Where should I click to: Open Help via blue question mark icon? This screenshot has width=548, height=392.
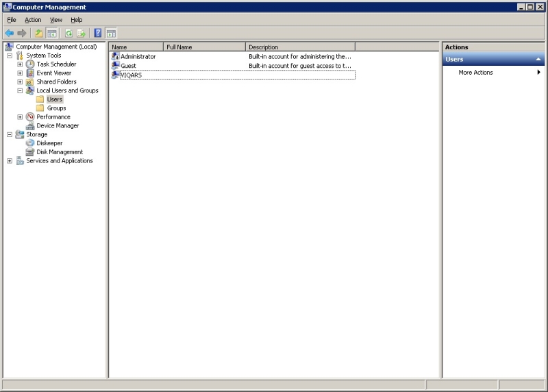point(98,33)
